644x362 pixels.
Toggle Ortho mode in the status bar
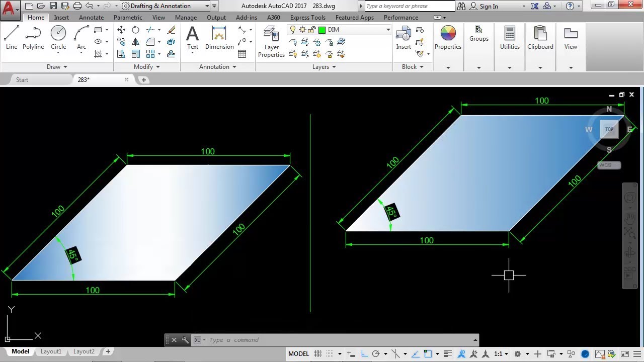(364, 354)
